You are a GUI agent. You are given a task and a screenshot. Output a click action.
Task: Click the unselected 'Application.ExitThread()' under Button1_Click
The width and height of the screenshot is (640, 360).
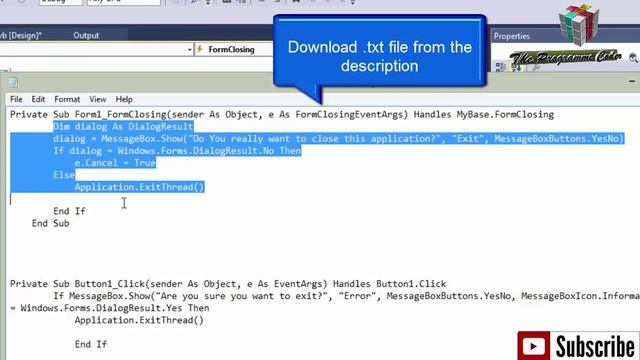139,320
